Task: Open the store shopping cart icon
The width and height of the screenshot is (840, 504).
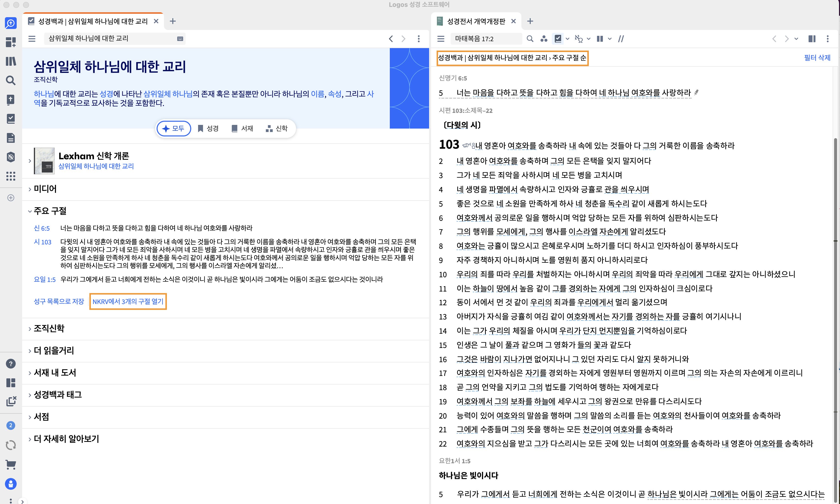Action: [x=11, y=464]
